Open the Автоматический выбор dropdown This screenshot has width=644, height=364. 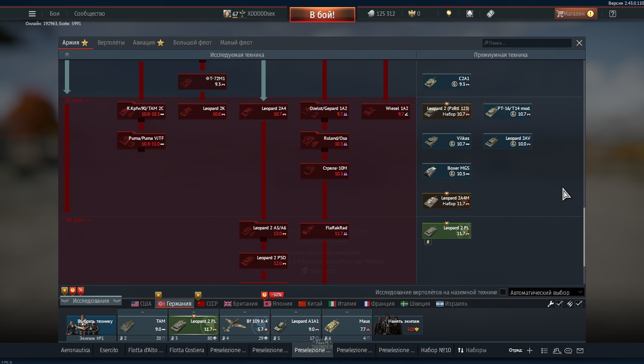pyautogui.click(x=546, y=292)
